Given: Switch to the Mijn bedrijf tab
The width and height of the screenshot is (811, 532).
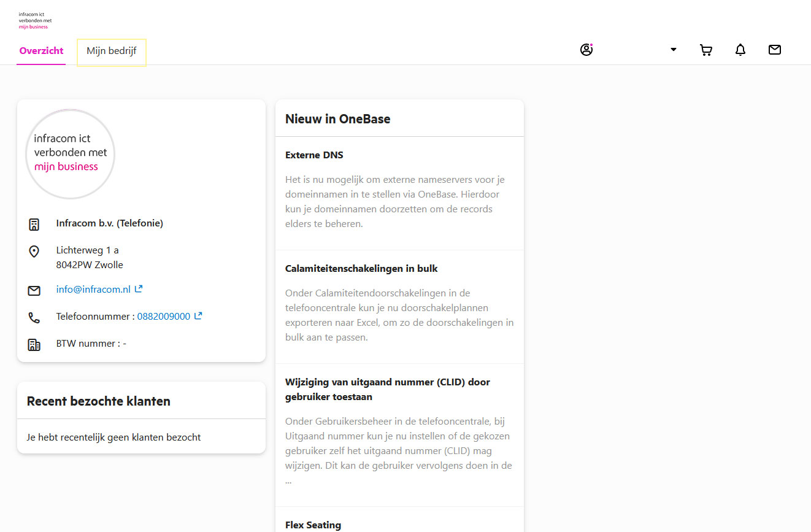Looking at the screenshot, I should [112, 51].
